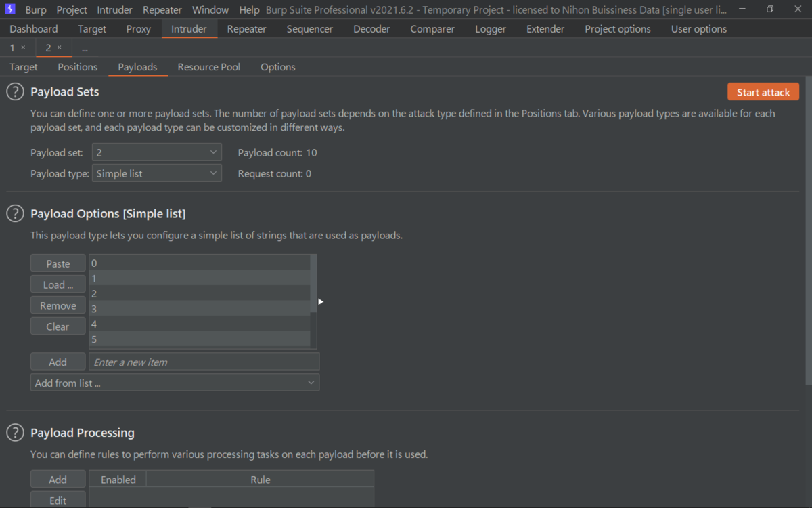Viewport: 812px width, 508px height.
Task: Focus the Enter a new item field
Action: coord(204,362)
